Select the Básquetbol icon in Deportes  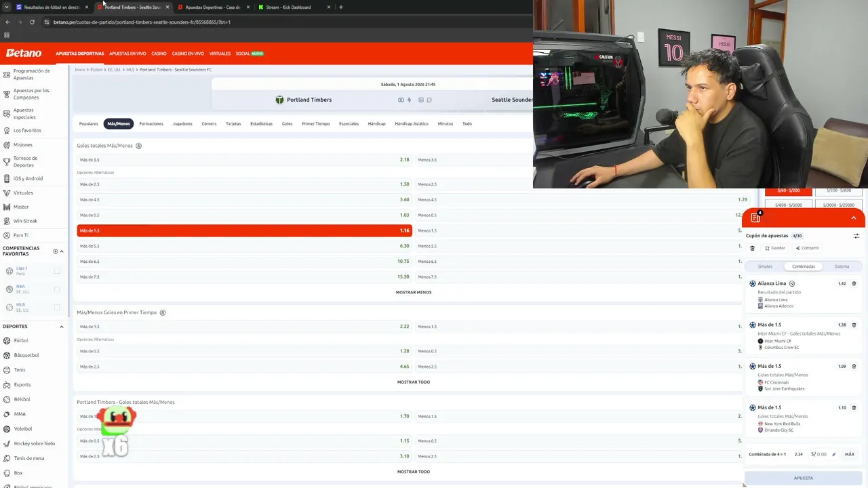tap(7, 355)
